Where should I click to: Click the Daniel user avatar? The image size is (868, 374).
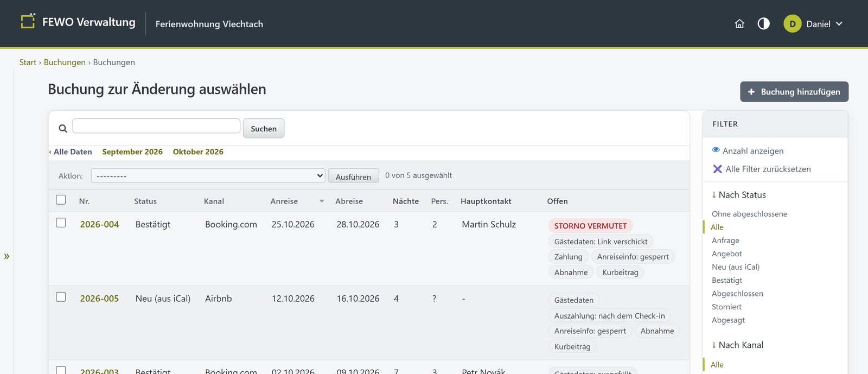(x=793, y=24)
